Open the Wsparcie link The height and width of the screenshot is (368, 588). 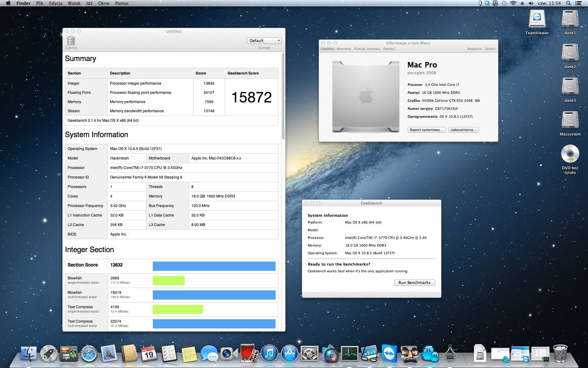(x=474, y=49)
